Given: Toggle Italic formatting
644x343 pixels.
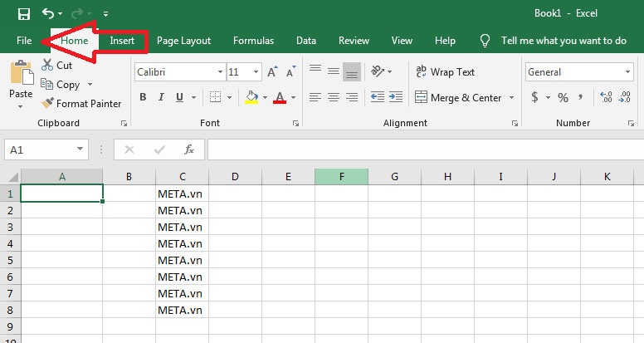Looking at the screenshot, I should (161, 97).
